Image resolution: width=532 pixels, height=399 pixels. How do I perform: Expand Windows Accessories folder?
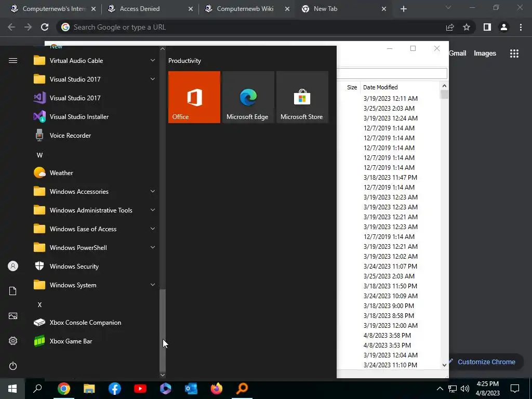[95, 191]
